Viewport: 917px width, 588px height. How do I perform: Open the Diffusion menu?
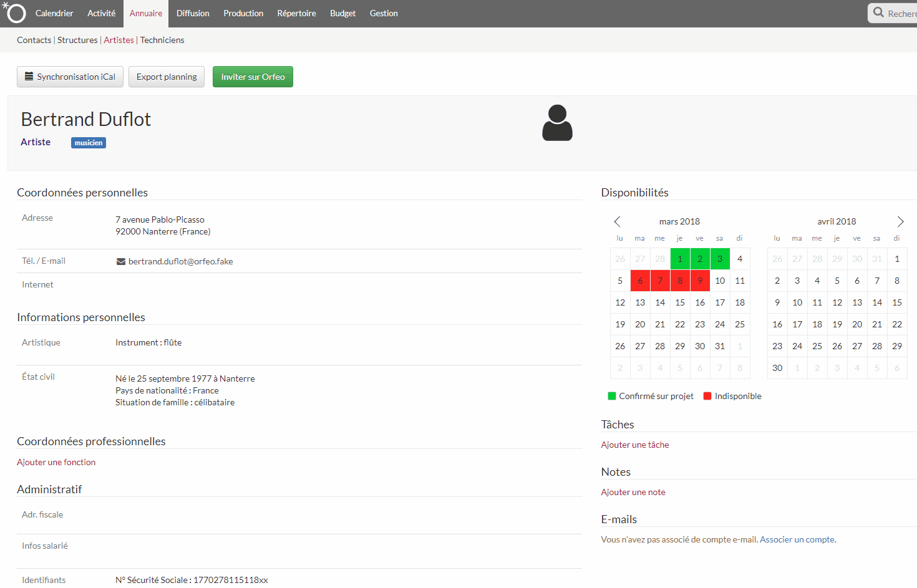click(x=193, y=13)
